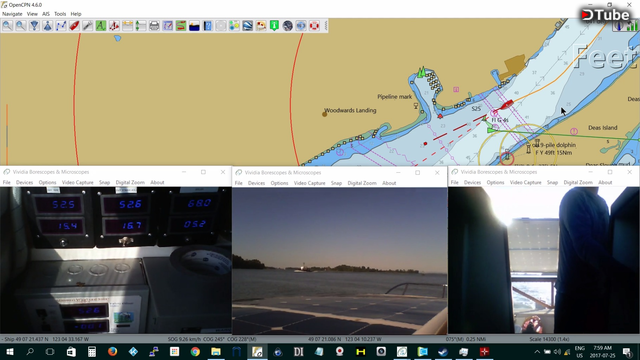Launch Chrome from the taskbar
This screenshot has height=360, width=640.
pos(195,351)
